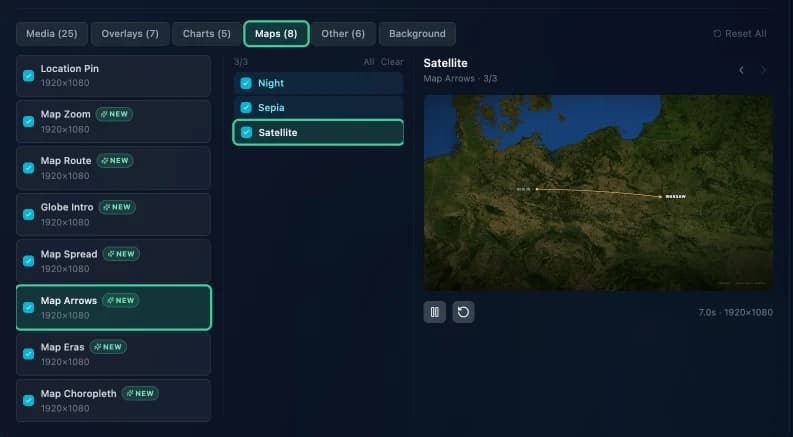The image size is (793, 437).
Task: Click Clear to deselect variants
Action: pos(392,62)
